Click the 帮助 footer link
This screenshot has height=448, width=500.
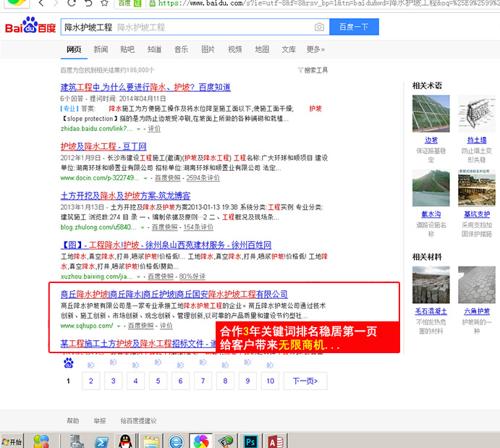[72, 421]
